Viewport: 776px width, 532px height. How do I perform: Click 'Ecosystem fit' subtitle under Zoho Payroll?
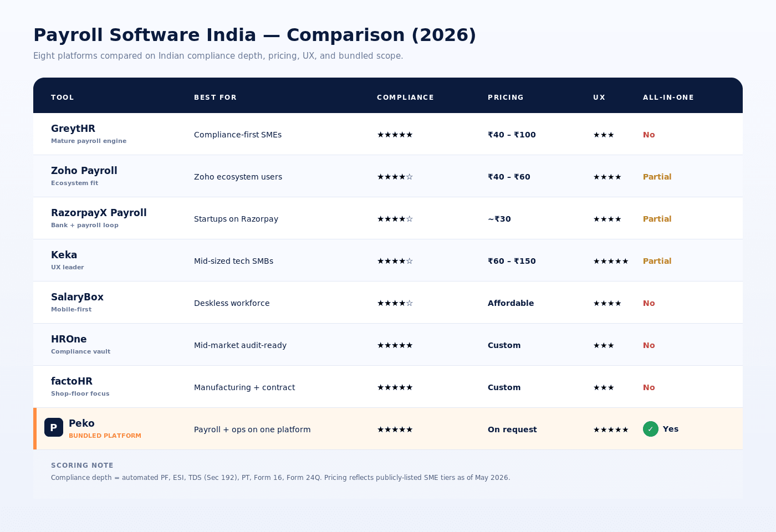click(x=75, y=183)
